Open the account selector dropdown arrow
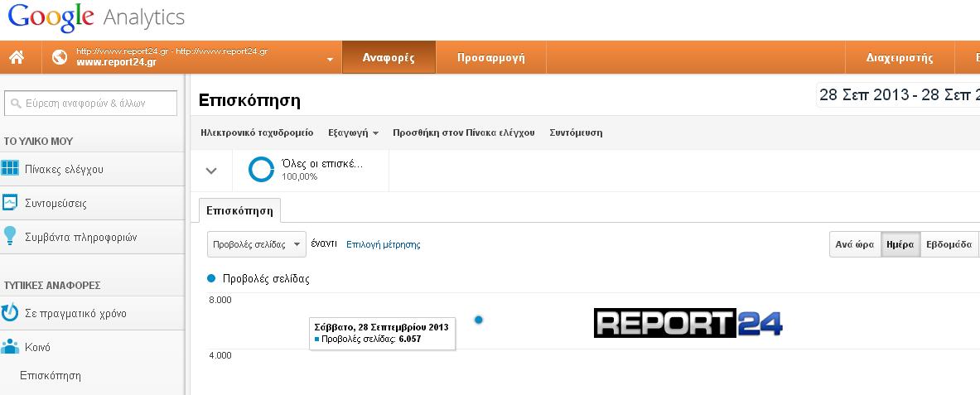Screen dimensions: 980x395 pyautogui.click(x=330, y=60)
